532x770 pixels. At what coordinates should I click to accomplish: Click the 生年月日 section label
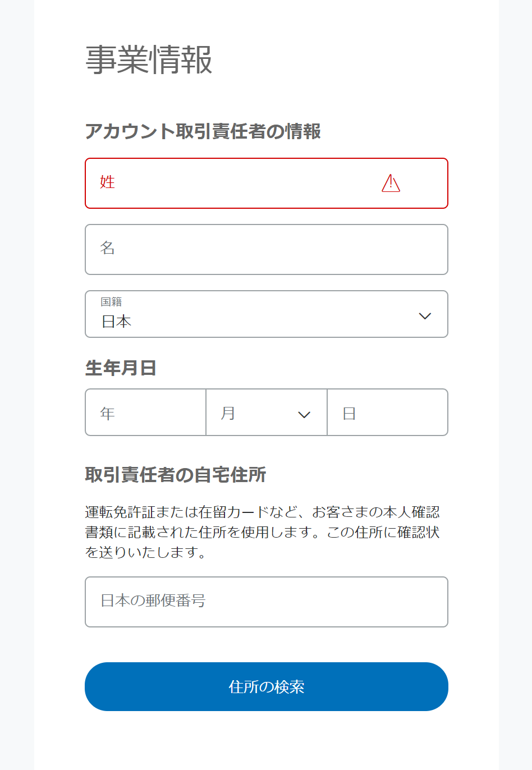point(121,368)
